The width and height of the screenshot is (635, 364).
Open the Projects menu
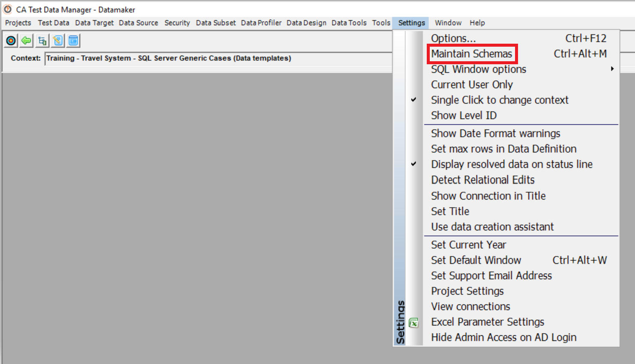point(18,23)
